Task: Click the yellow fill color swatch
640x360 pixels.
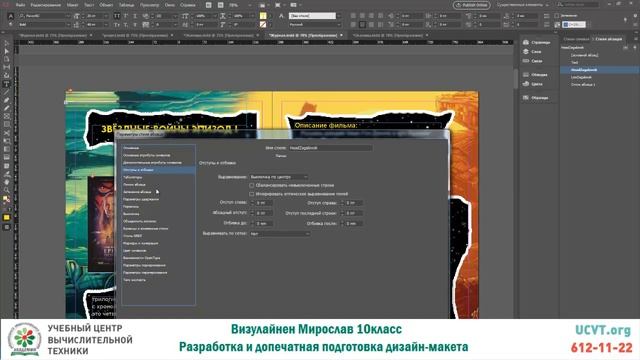Action: (x=263, y=16)
